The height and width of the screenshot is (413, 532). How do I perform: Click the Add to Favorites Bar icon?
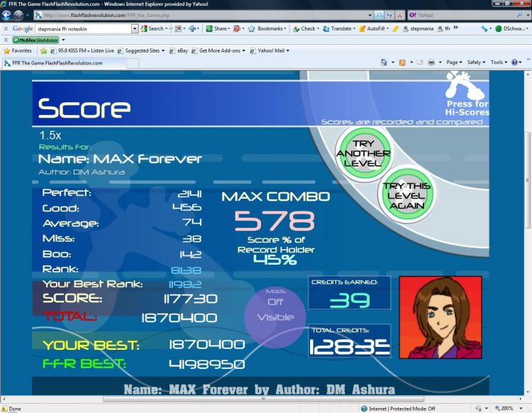(x=43, y=51)
